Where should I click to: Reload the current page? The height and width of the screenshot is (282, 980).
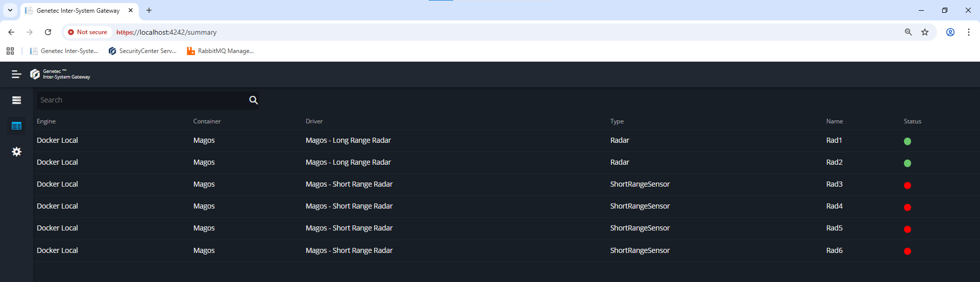click(48, 32)
